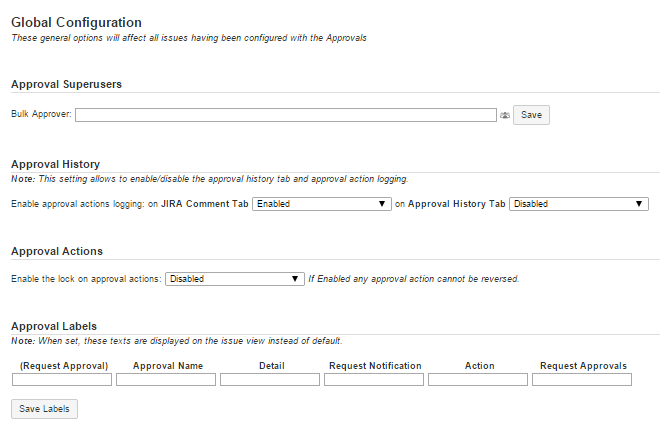Screen dimensions: 660x431
Task: Focus the Request Notification label input
Action: coord(374,380)
